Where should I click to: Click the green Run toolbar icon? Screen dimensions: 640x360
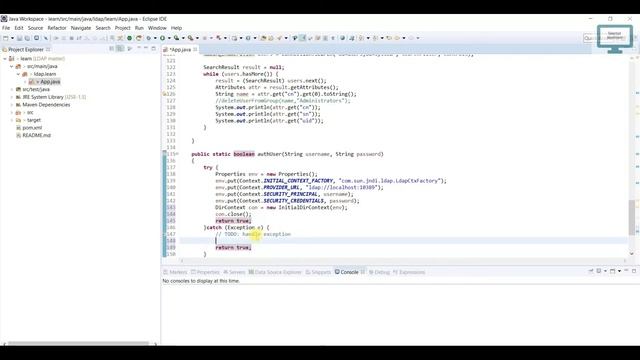(162, 38)
